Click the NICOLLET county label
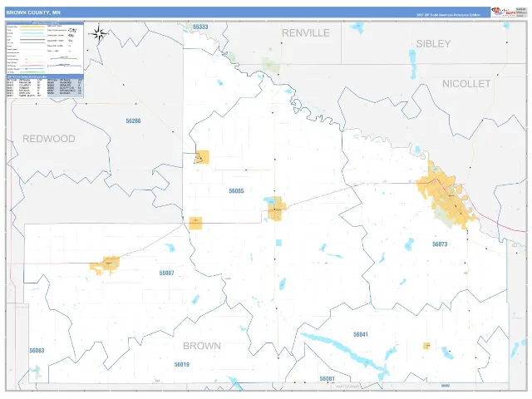 [x=466, y=84]
